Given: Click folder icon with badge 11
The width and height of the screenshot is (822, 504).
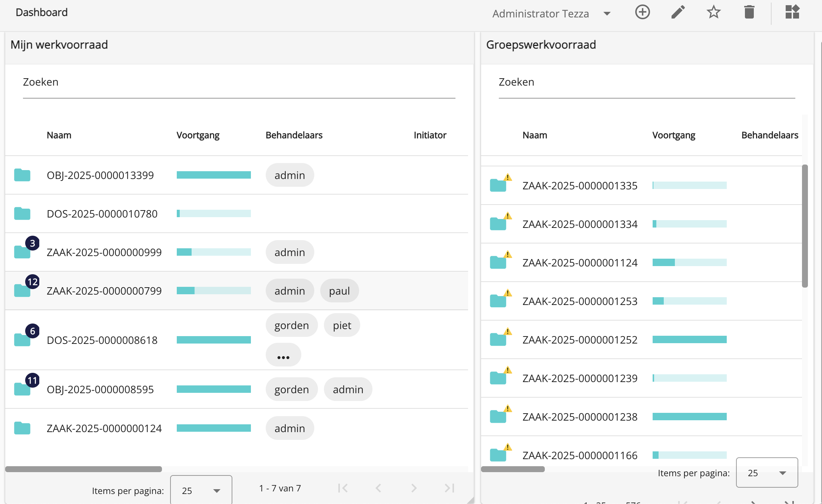Looking at the screenshot, I should click(22, 389).
